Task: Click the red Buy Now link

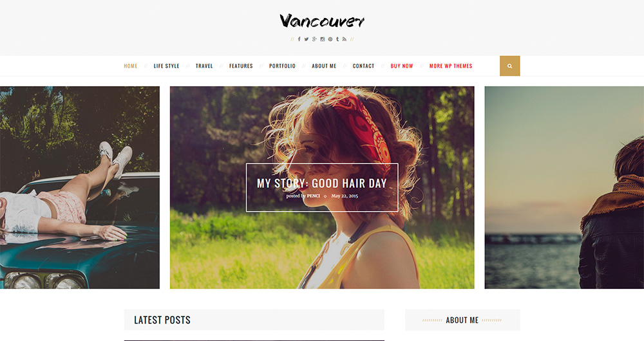Action: coord(402,66)
